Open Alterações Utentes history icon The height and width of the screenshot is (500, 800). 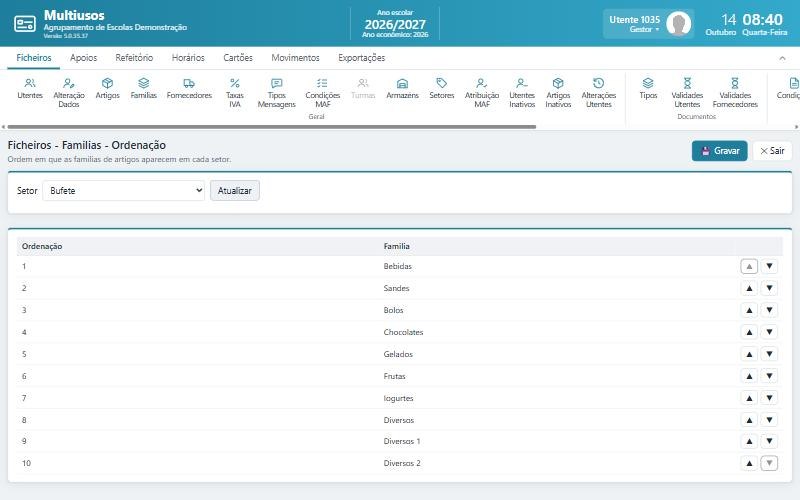pos(598,92)
